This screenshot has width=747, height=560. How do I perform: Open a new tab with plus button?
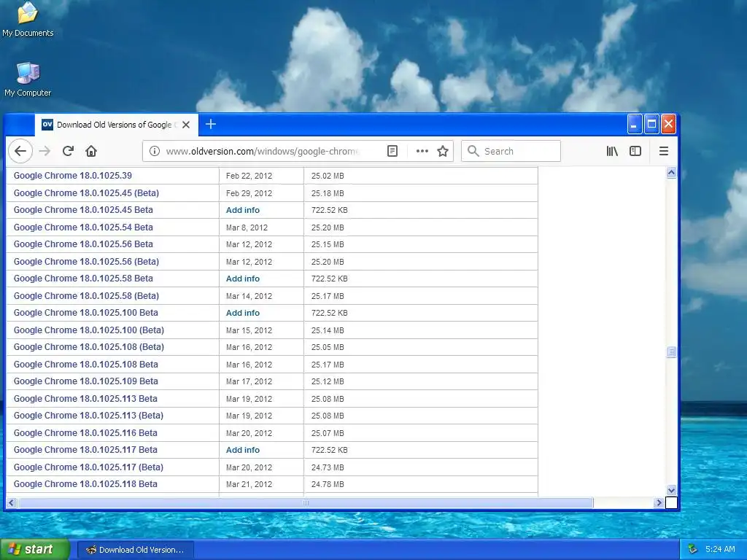click(x=211, y=124)
